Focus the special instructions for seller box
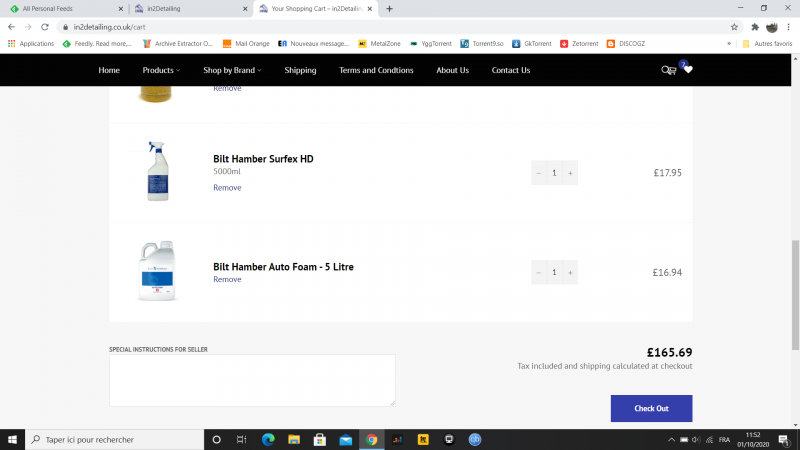800x450 pixels. tap(252, 380)
